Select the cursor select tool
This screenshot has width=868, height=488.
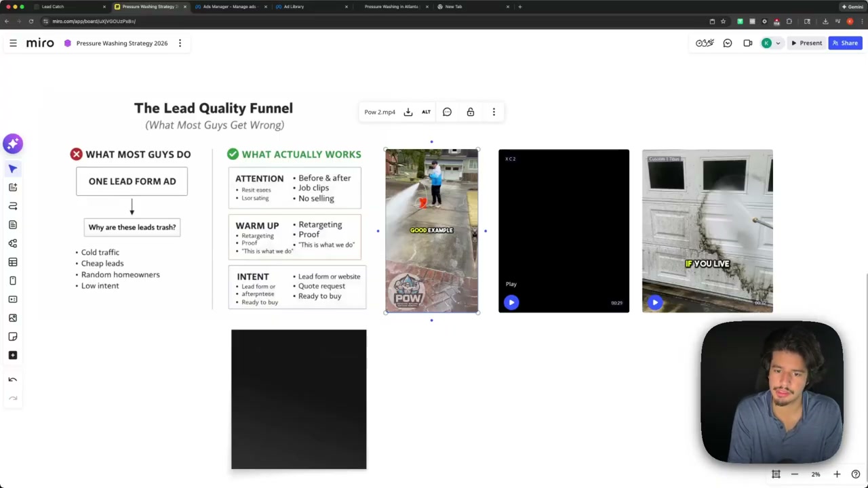(x=13, y=169)
